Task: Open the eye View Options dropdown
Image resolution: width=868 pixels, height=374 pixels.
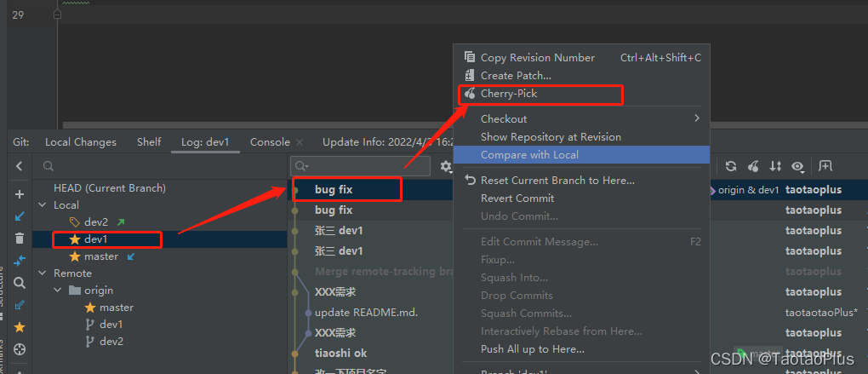Action: click(797, 166)
